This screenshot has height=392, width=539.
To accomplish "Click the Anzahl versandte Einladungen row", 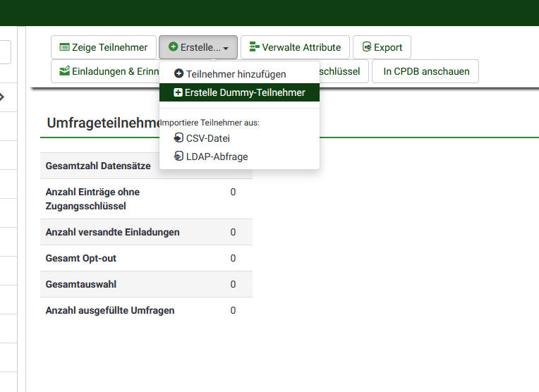I will point(146,232).
